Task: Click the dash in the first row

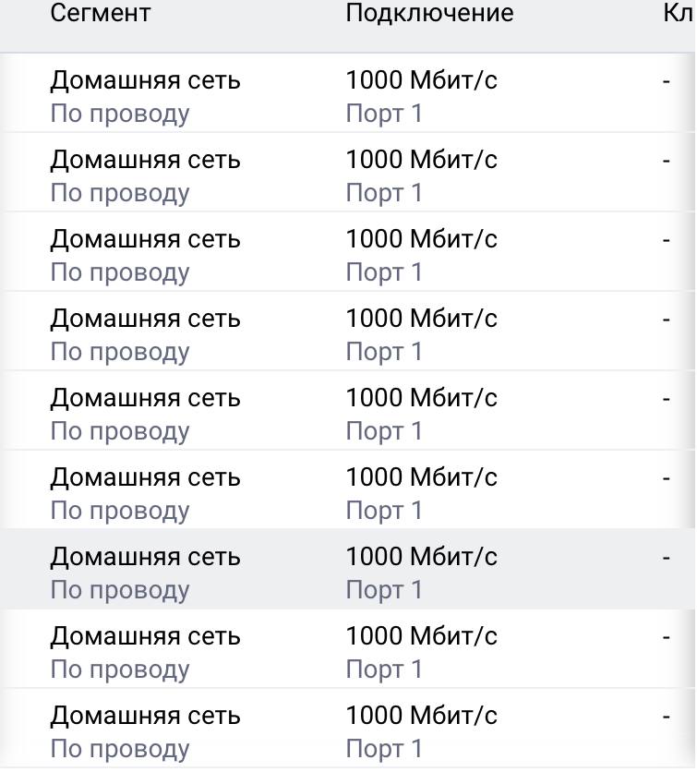Action: (666, 81)
